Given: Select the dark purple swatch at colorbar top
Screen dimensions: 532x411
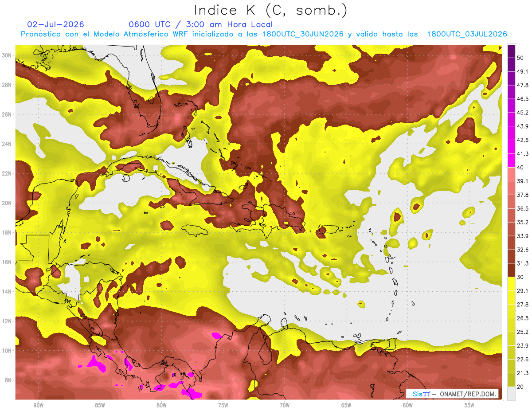Looking at the screenshot, I should pos(512,51).
